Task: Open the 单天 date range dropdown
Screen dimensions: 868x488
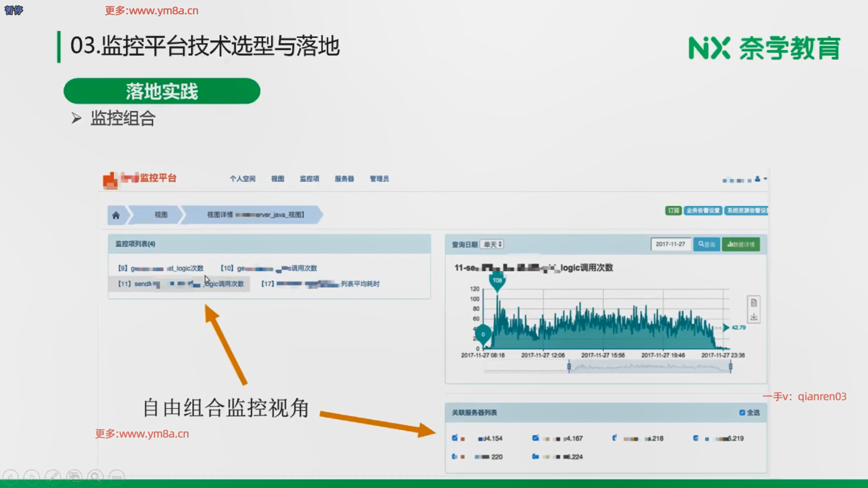Action: click(x=492, y=244)
